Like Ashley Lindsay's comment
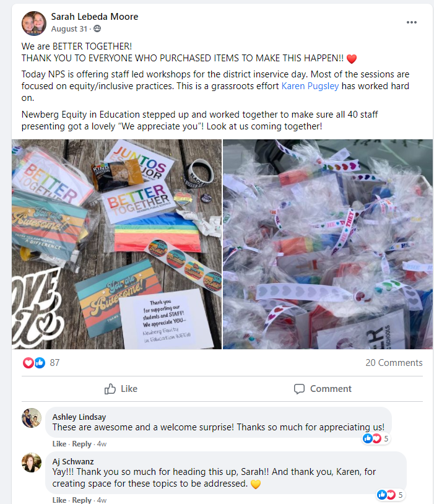 tap(59, 444)
